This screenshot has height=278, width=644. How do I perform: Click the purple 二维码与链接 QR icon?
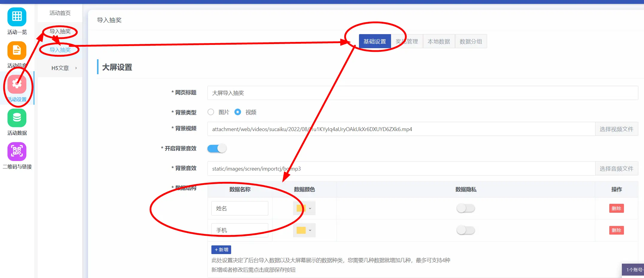[x=17, y=151]
